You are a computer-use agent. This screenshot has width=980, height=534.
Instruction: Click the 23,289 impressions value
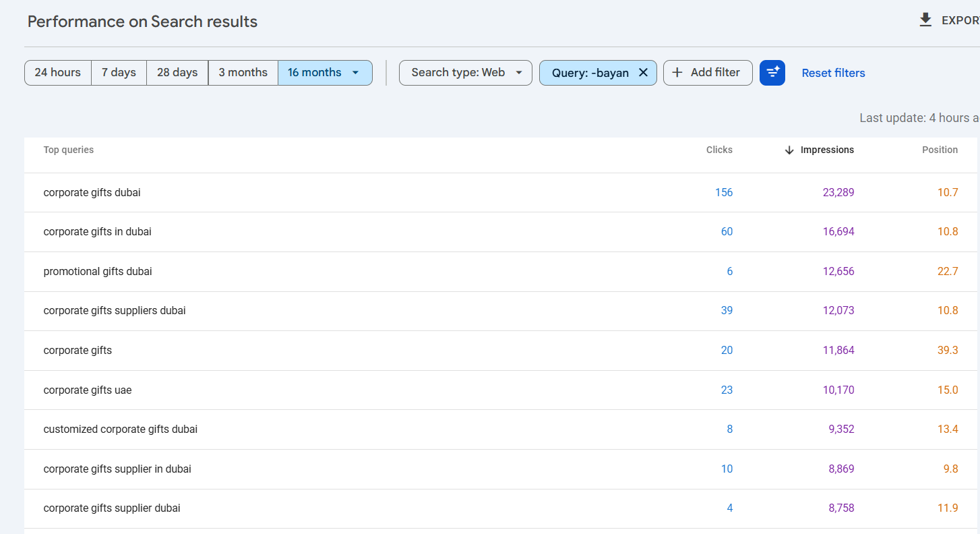tap(838, 193)
